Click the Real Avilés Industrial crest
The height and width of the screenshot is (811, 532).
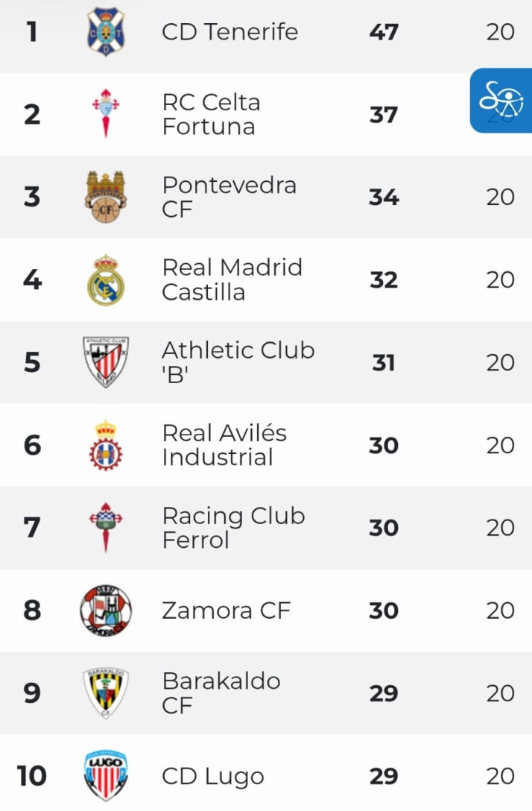point(106,445)
